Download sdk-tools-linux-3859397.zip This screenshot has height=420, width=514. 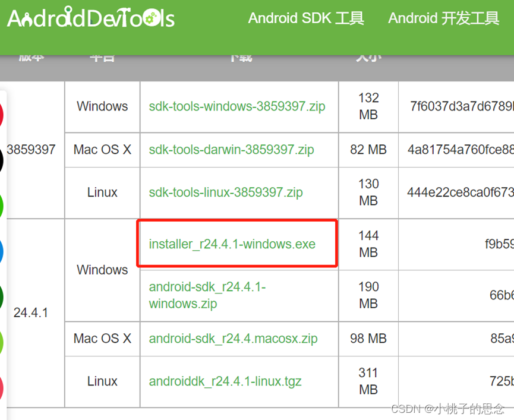(226, 192)
